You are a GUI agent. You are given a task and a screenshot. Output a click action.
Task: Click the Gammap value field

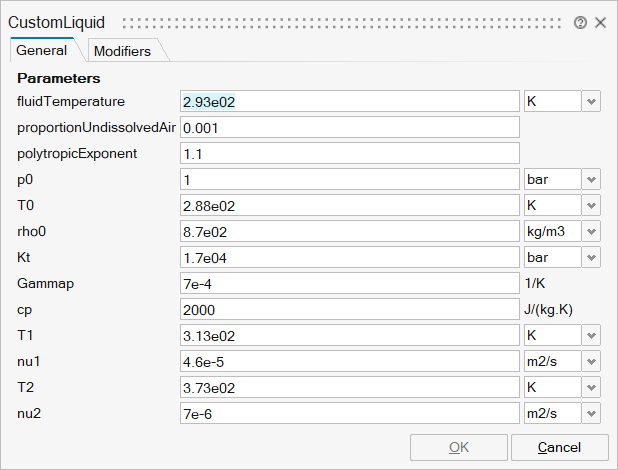(349, 283)
